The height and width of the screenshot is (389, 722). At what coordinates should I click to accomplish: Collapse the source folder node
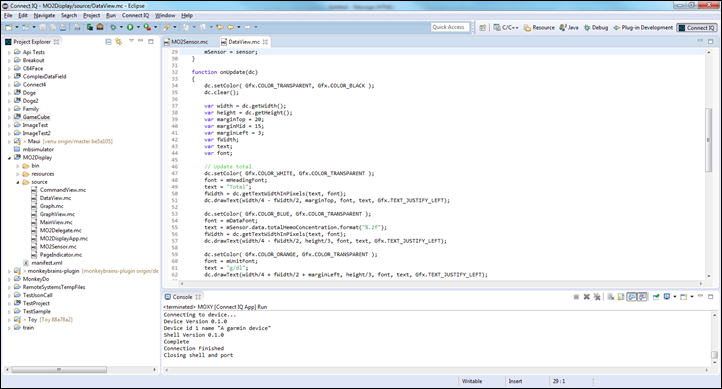point(18,182)
